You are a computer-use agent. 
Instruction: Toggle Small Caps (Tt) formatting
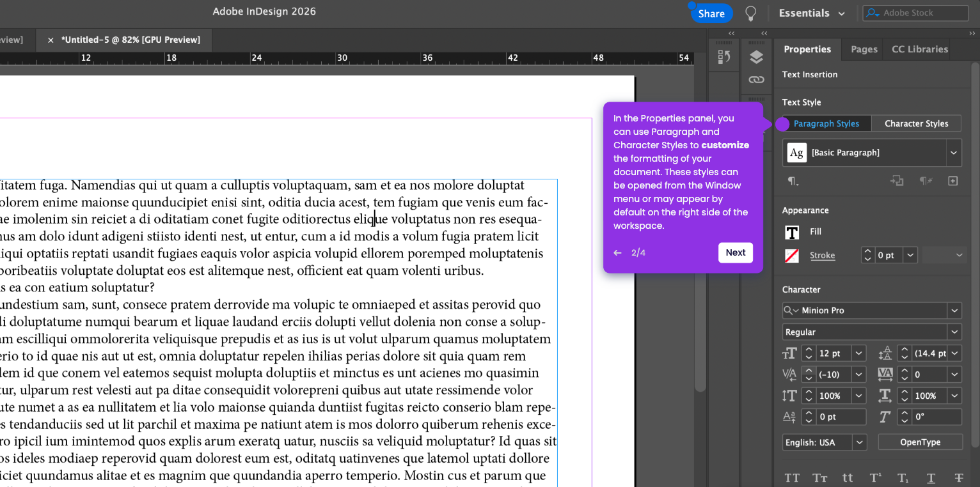coord(820,478)
